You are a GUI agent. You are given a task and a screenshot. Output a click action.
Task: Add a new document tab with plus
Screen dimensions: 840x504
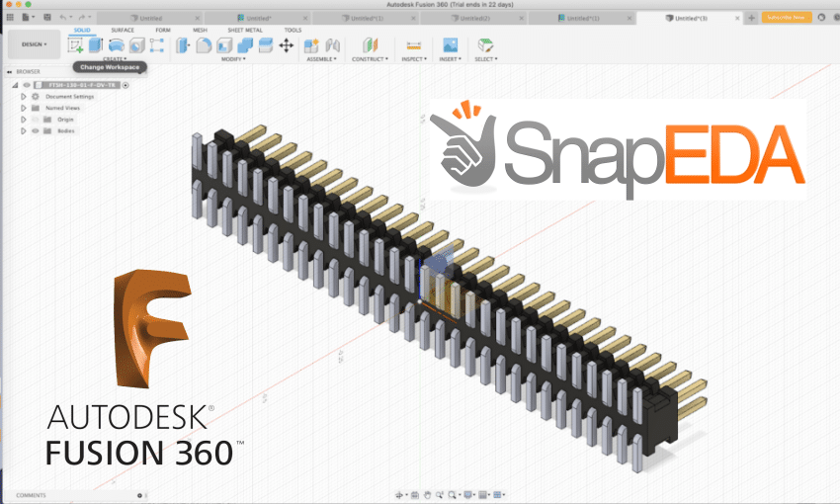[751, 18]
